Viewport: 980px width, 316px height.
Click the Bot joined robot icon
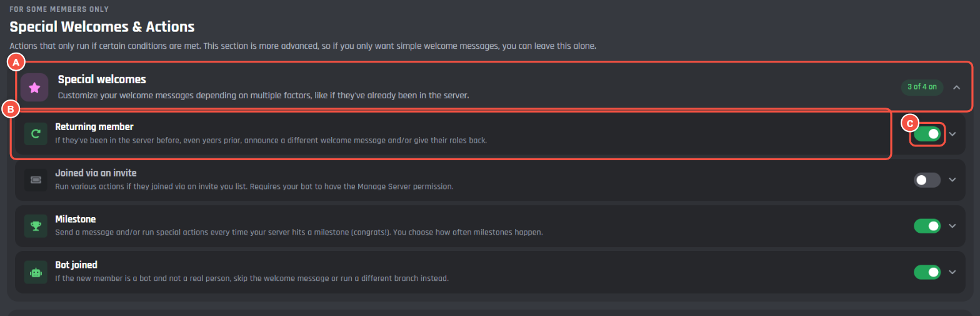(x=36, y=272)
